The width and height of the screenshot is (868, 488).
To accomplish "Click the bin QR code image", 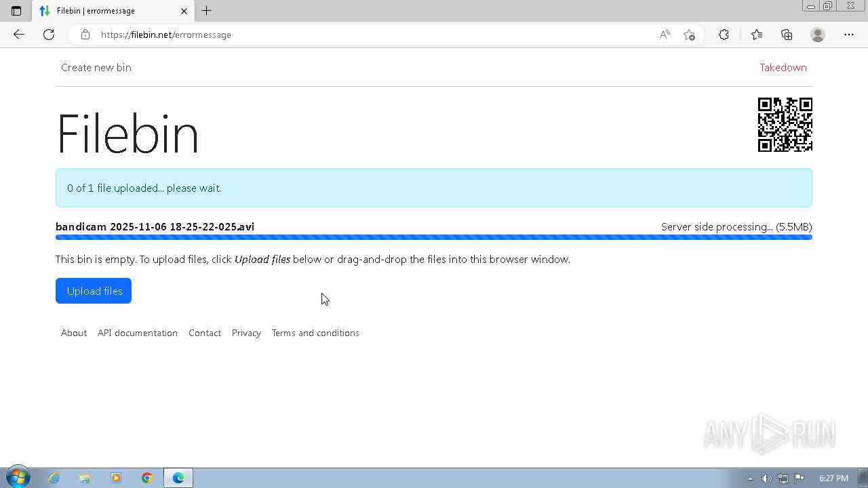I will click(x=785, y=125).
